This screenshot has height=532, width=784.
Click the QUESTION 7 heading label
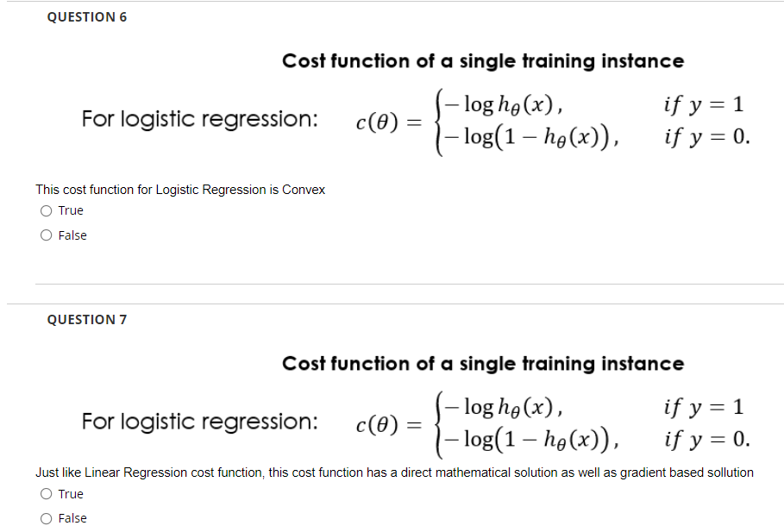(x=86, y=319)
